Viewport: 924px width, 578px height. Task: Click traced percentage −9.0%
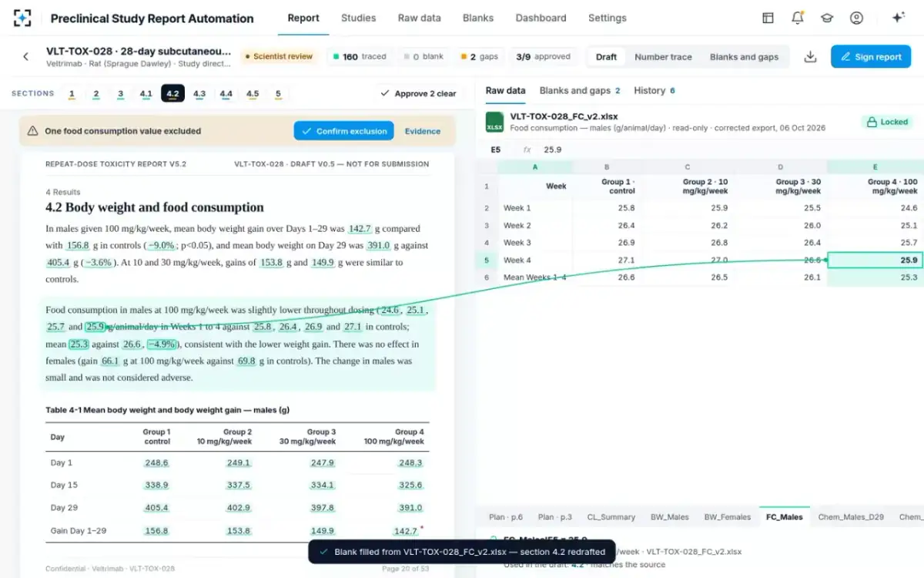[x=161, y=246]
